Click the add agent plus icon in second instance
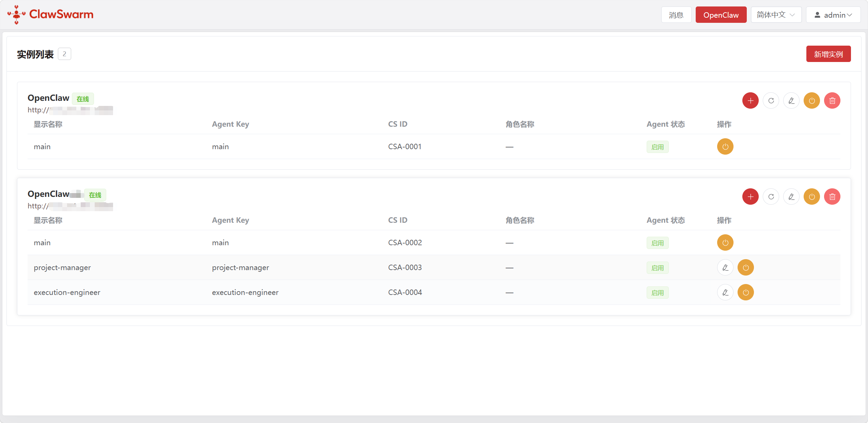This screenshot has height=423, width=868. pos(750,197)
